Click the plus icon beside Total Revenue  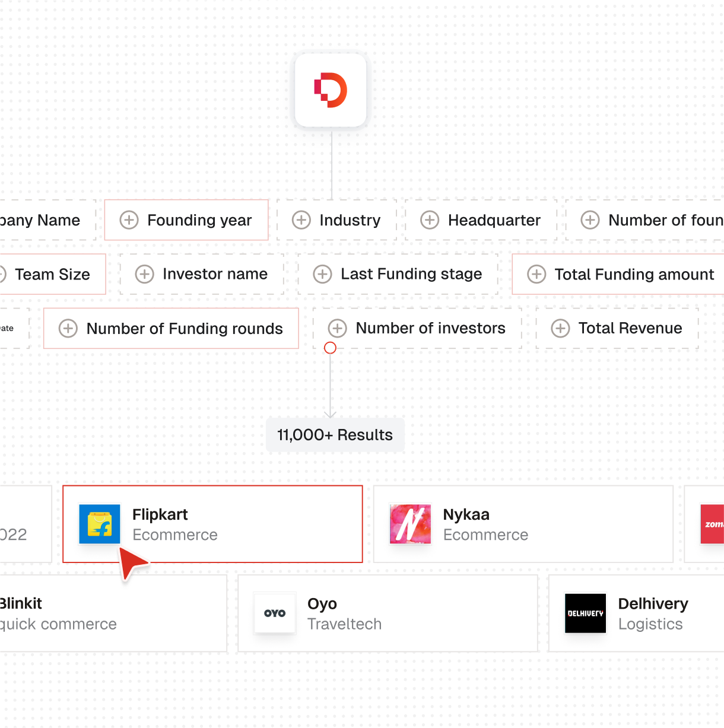(560, 328)
